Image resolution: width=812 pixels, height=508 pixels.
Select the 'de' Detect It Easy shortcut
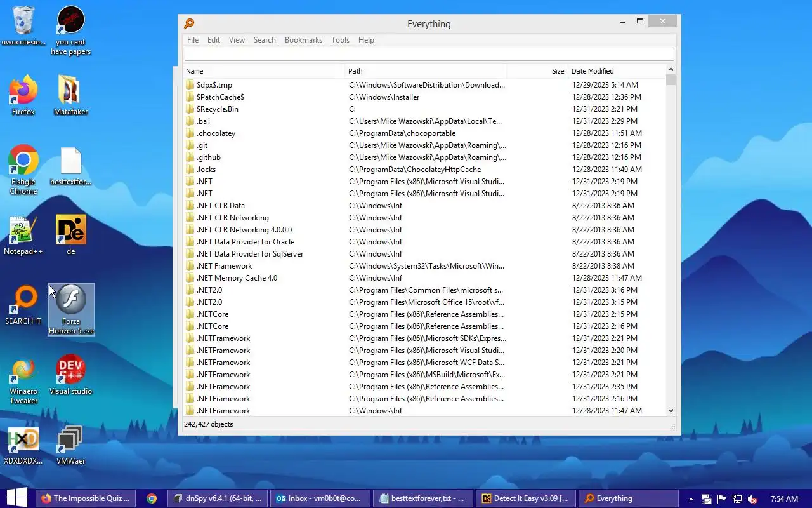click(71, 236)
